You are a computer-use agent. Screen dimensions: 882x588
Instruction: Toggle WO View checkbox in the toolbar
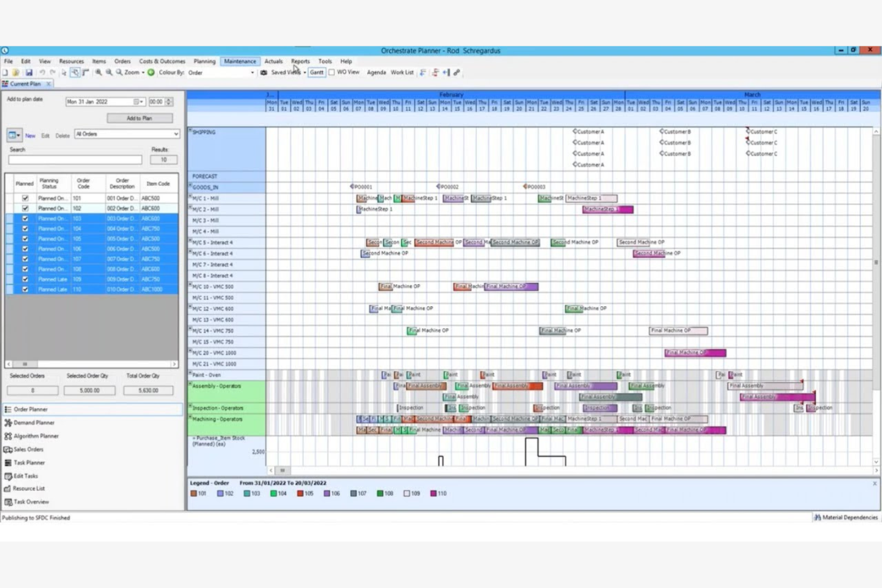[x=331, y=72]
